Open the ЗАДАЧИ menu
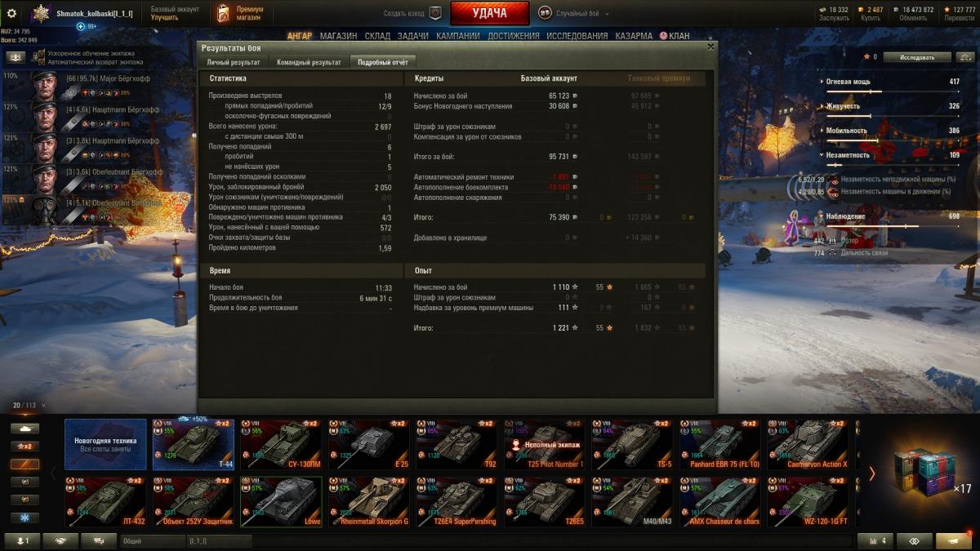The image size is (980, 551). click(413, 36)
